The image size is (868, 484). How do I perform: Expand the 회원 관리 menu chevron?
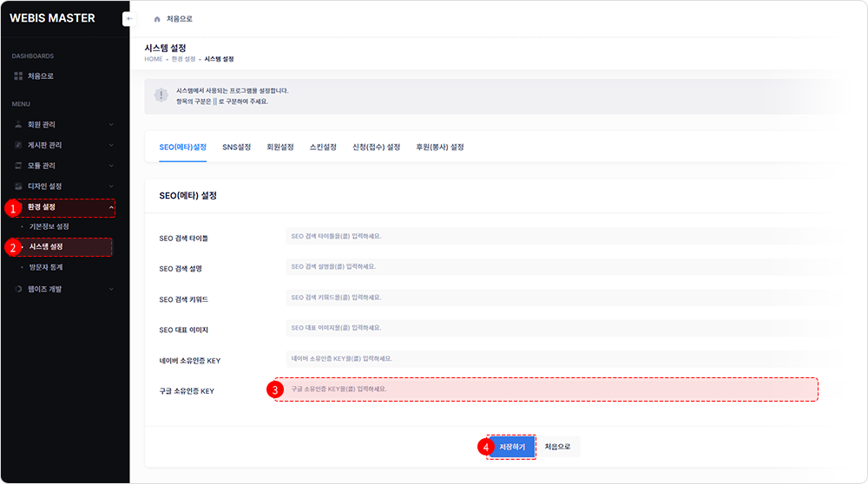click(111, 125)
